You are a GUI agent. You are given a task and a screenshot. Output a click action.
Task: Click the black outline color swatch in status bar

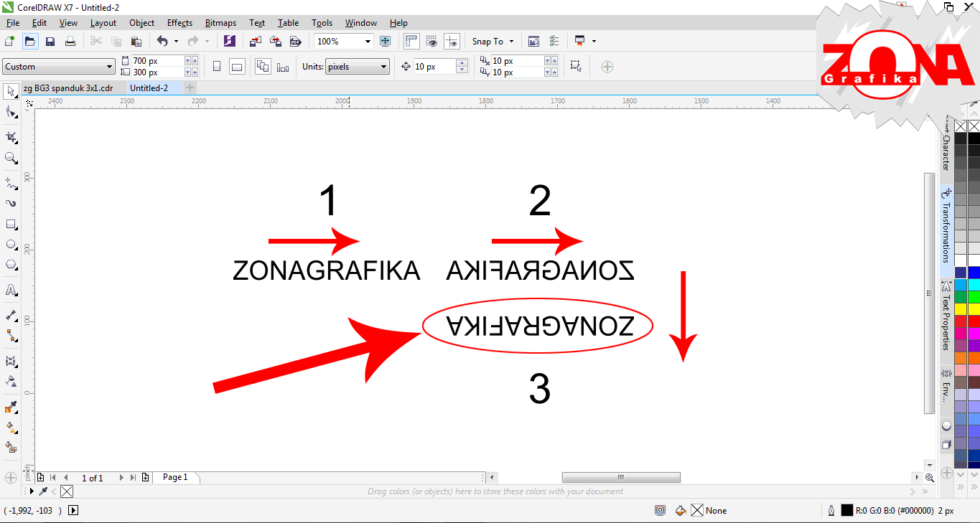pos(846,510)
